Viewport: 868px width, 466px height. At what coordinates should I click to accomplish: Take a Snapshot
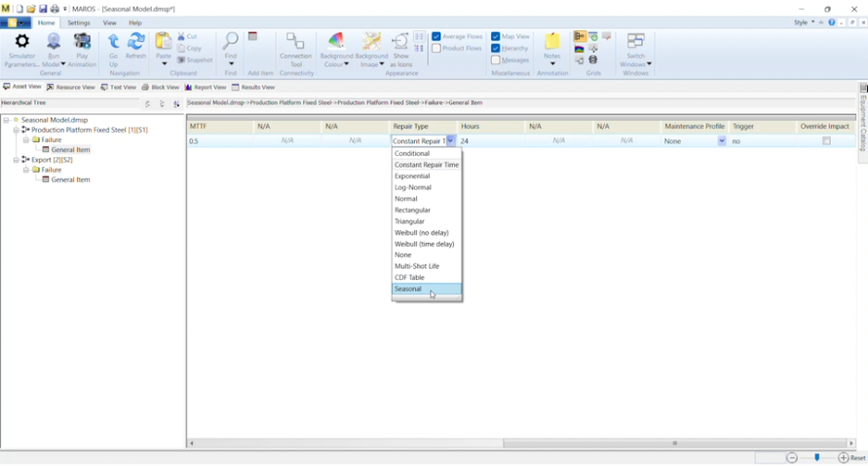195,59
